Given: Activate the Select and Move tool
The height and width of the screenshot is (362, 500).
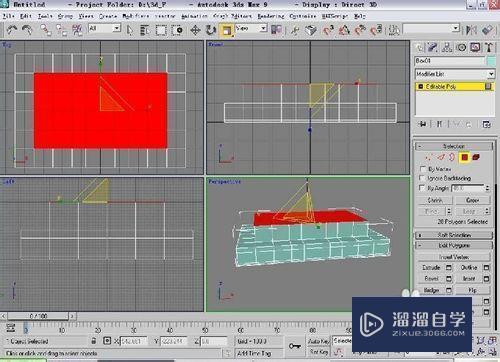Looking at the screenshot, I should 195,30.
